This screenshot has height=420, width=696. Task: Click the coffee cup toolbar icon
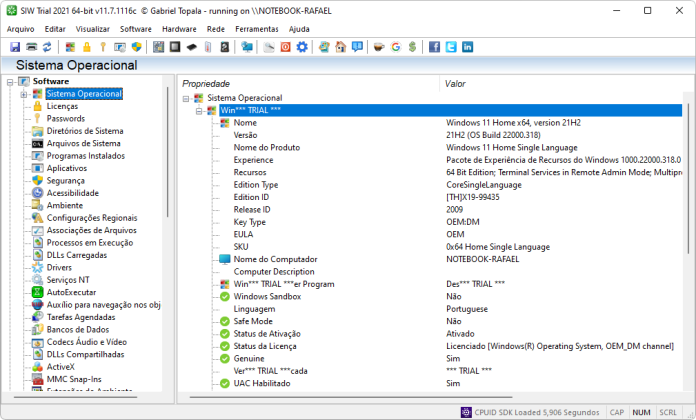(x=379, y=47)
